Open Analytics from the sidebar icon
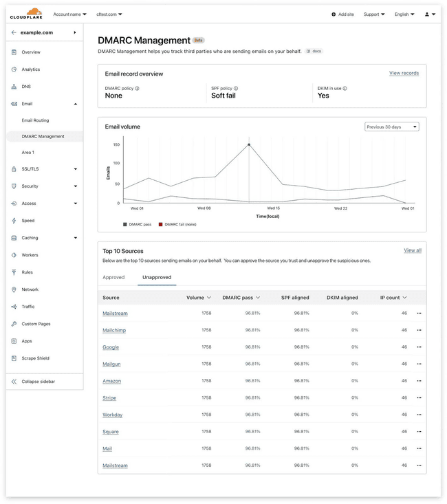 14,69
